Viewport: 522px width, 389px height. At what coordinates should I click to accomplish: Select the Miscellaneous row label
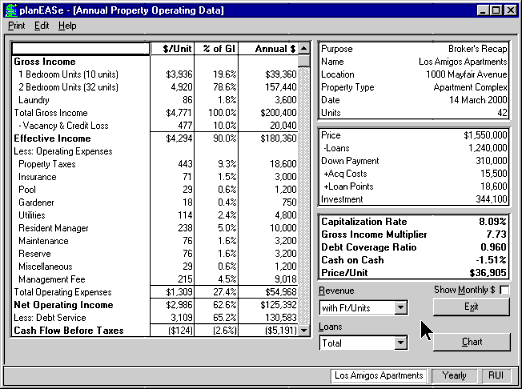(45, 267)
